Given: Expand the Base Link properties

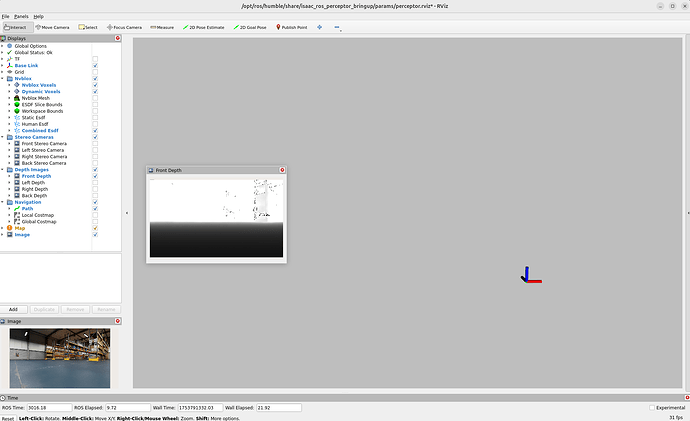Looking at the screenshot, I should click(3, 65).
